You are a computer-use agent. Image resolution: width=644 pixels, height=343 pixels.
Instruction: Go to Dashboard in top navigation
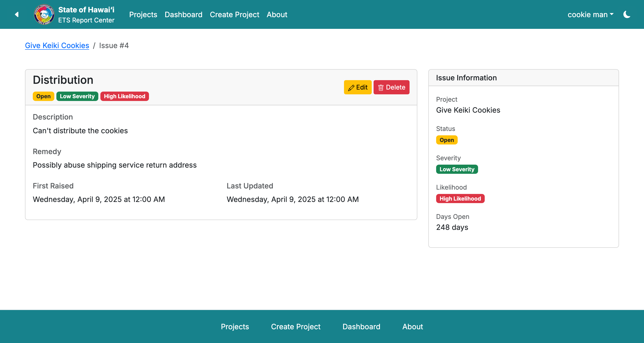click(183, 14)
